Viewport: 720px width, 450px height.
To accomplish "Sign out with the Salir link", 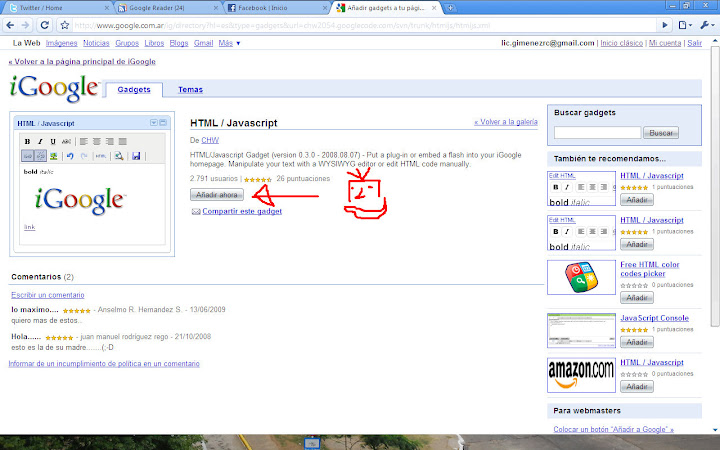I will coord(694,43).
